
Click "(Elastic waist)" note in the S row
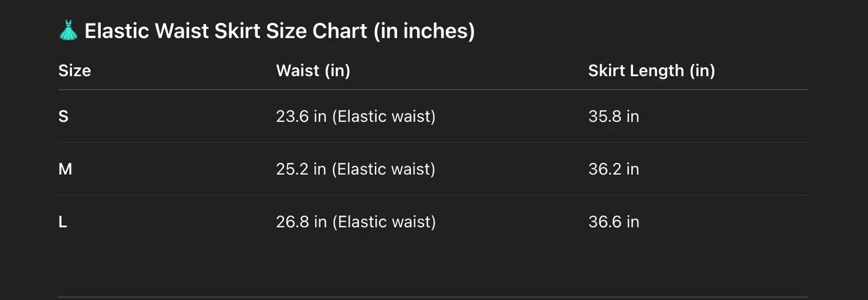pos(384,116)
